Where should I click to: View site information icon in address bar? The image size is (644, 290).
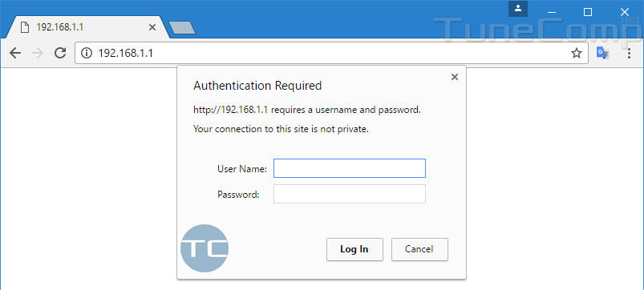87,53
